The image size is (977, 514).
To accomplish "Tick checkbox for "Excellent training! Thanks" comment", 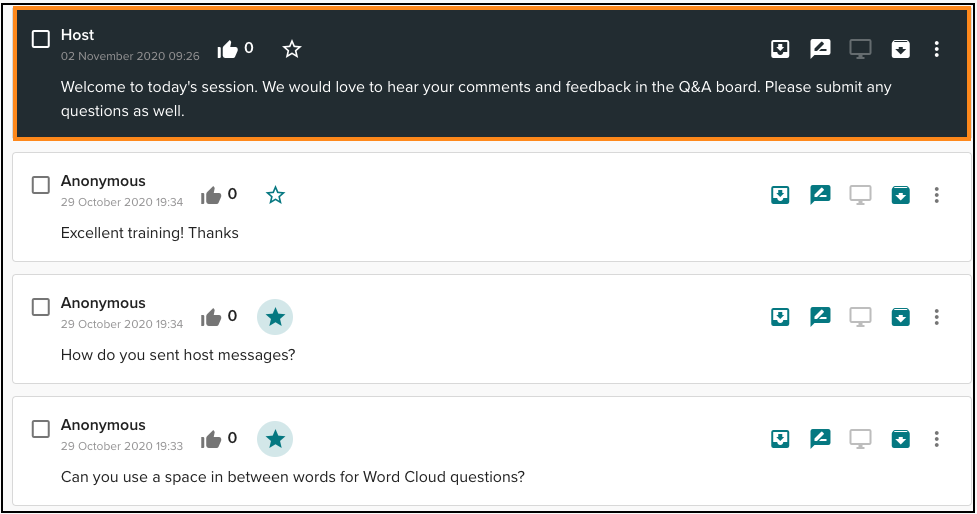I will (41, 185).
